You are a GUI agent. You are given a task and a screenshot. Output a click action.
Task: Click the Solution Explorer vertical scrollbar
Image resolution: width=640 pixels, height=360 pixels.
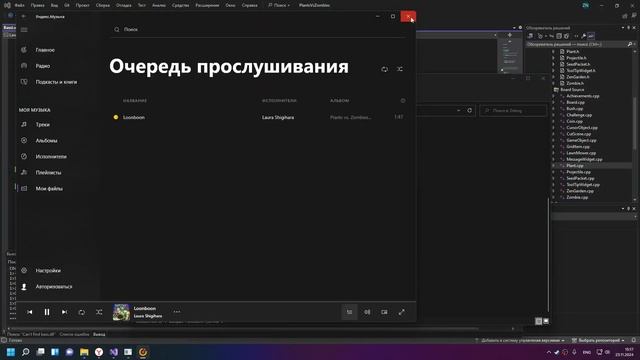click(635, 122)
